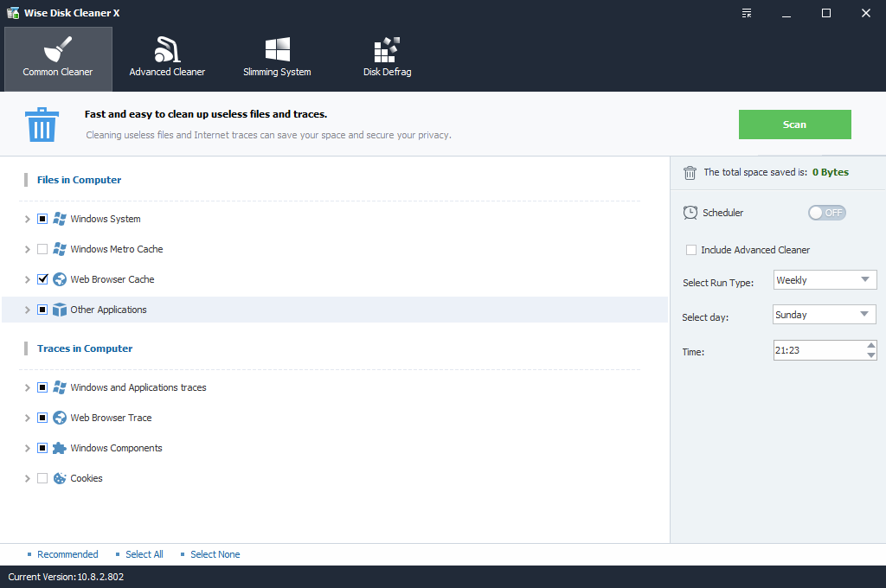Select the Web Browser Cache row label
The height and width of the screenshot is (588, 886).
click(112, 279)
